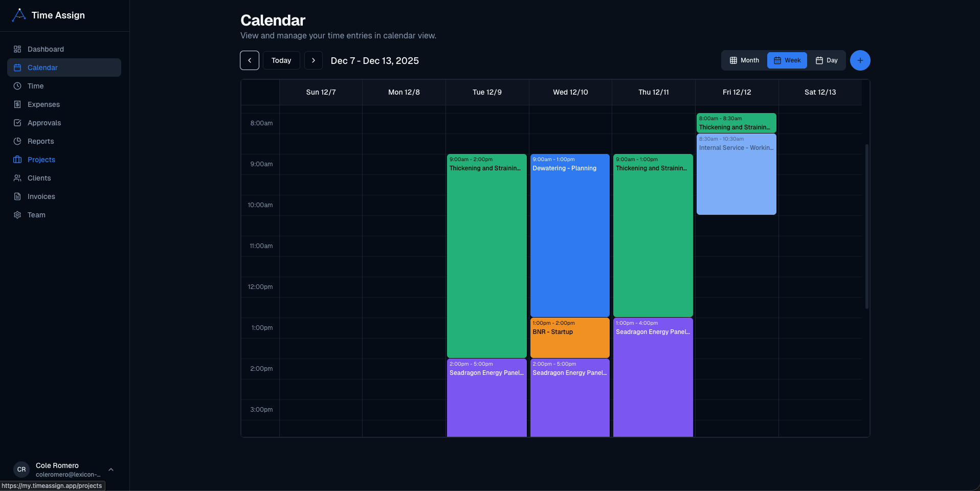The width and height of the screenshot is (980, 491).
Task: Expand the Cole Romero account menu
Action: tap(64, 470)
